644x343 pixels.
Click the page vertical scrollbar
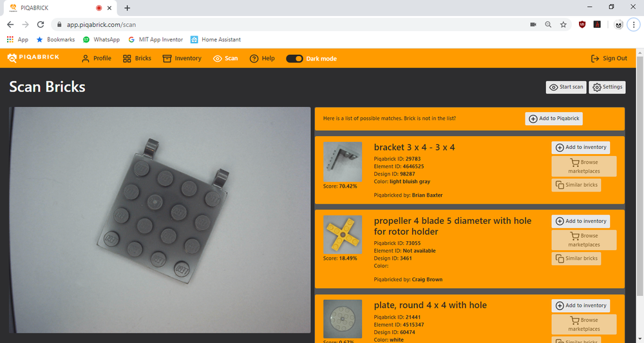640,176
